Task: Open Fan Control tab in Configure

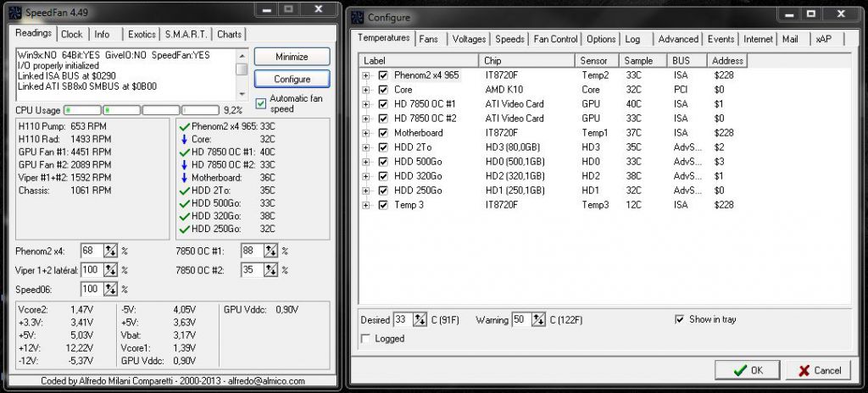Action: point(555,39)
